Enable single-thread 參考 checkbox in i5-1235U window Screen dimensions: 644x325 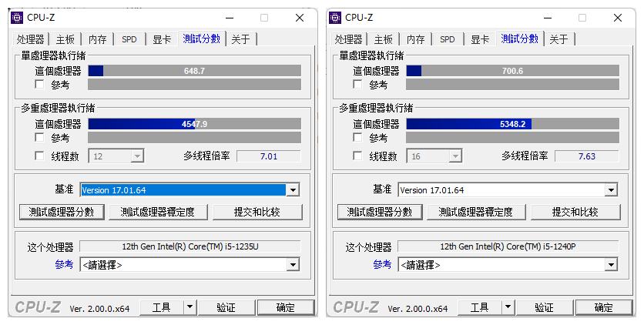pos(39,85)
